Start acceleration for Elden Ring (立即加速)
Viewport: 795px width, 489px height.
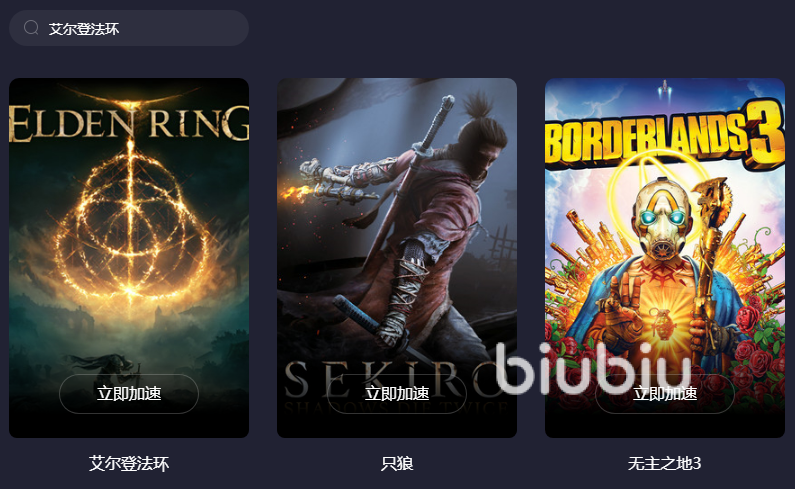click(129, 394)
